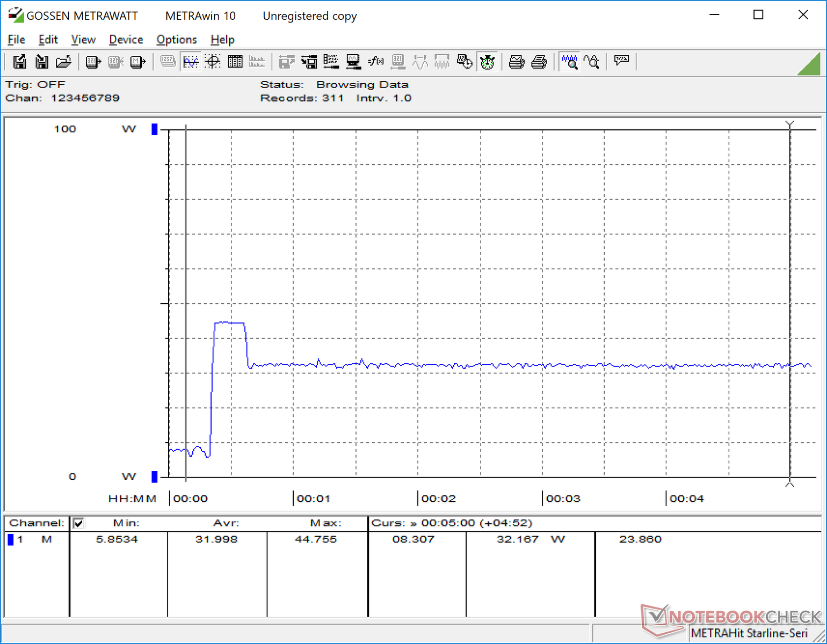
Task: Click the grayed meter settings icon
Action: click(398, 62)
